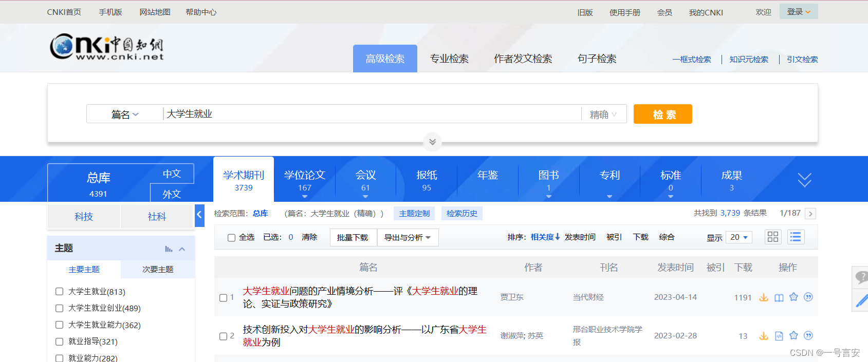The height and width of the screenshot is (362, 868).
Task: Collapse the 主题 filter panel
Action: 182,249
